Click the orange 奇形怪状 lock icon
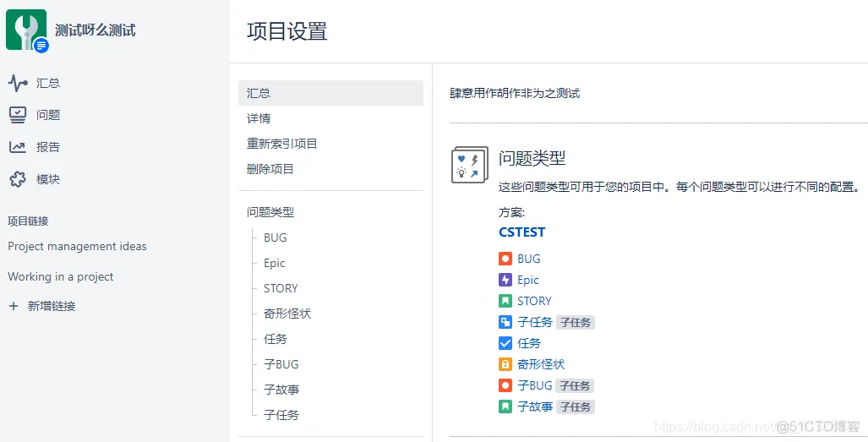The width and height of the screenshot is (868, 442). coord(505,364)
